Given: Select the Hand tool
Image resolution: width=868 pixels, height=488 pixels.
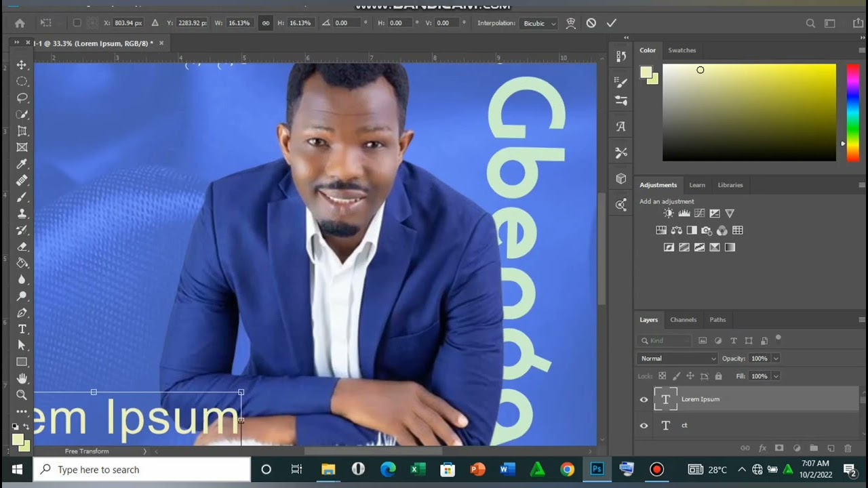Looking at the screenshot, I should point(22,378).
